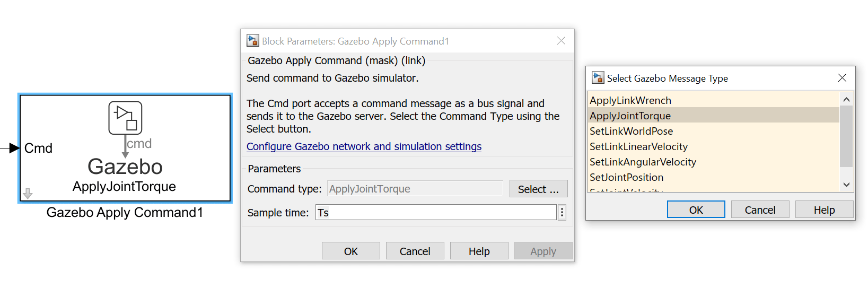The width and height of the screenshot is (868, 297).
Task: Click the gray down arrow in the block corner
Action: [28, 194]
